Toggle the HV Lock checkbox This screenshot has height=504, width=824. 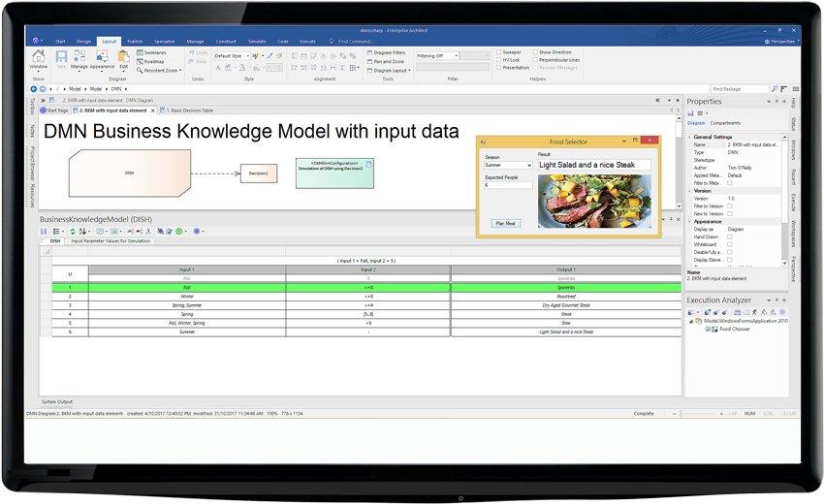pyautogui.click(x=500, y=60)
